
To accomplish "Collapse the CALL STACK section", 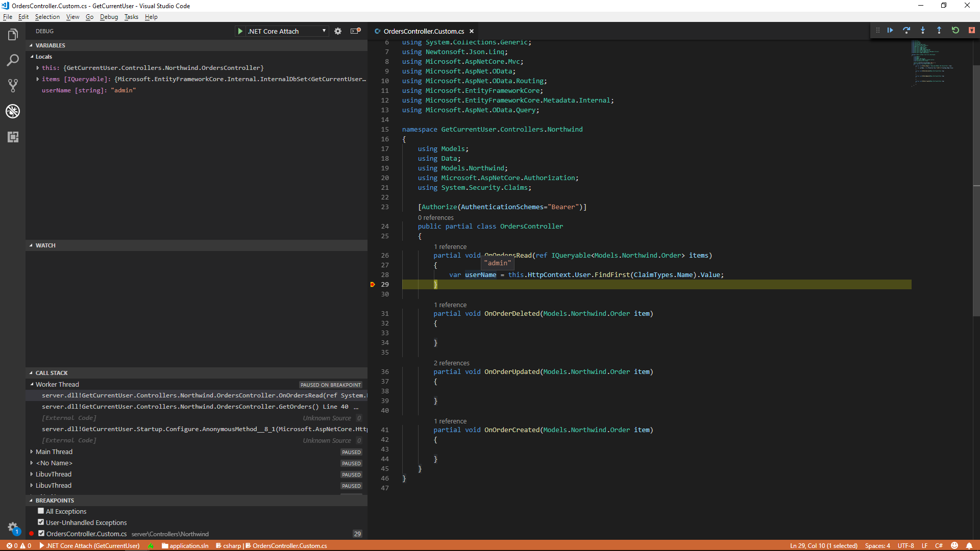I will click(197, 373).
